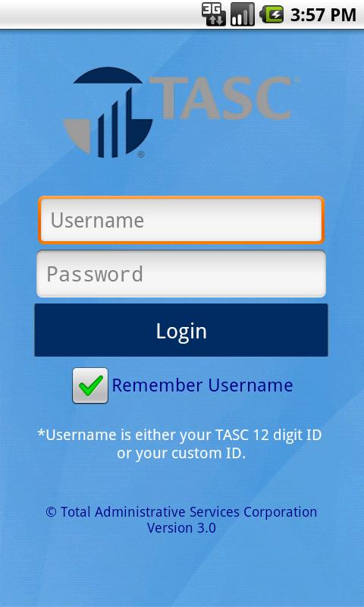The width and height of the screenshot is (364, 607).
Task: Tap the green checkmark icon
Action: 91,385
